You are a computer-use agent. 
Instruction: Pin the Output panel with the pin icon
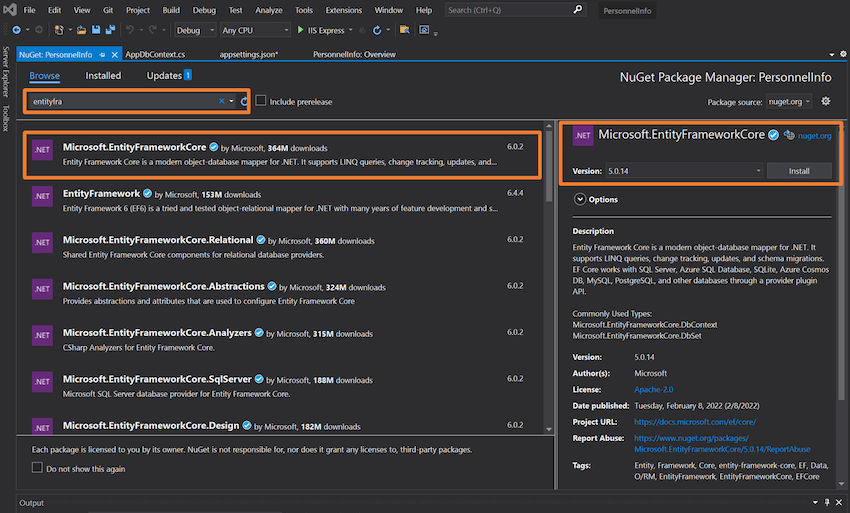click(827, 502)
